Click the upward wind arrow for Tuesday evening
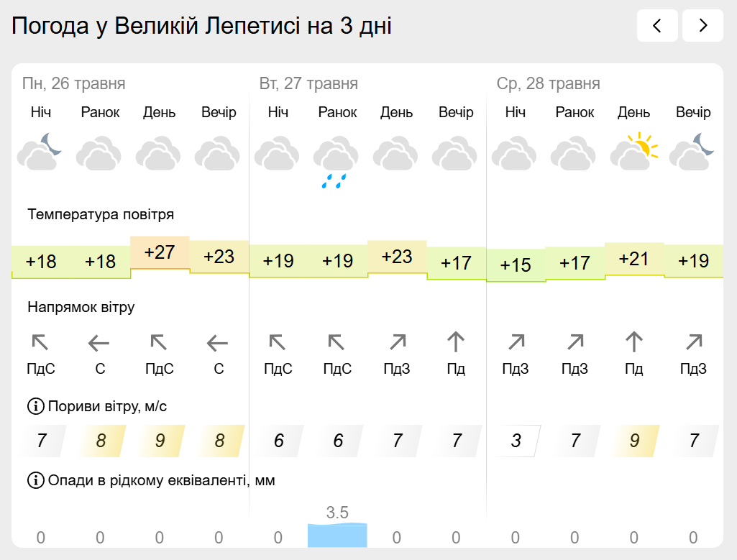 click(455, 342)
